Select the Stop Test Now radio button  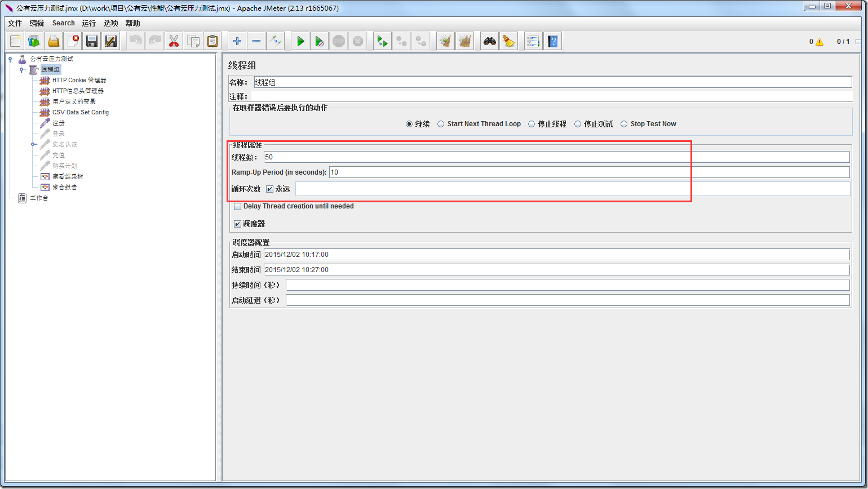pos(624,124)
